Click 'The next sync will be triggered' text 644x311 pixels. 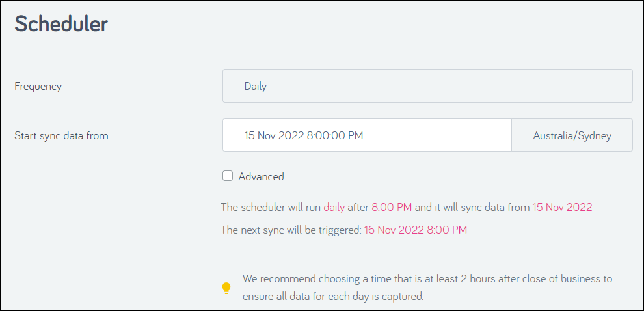tap(291, 230)
